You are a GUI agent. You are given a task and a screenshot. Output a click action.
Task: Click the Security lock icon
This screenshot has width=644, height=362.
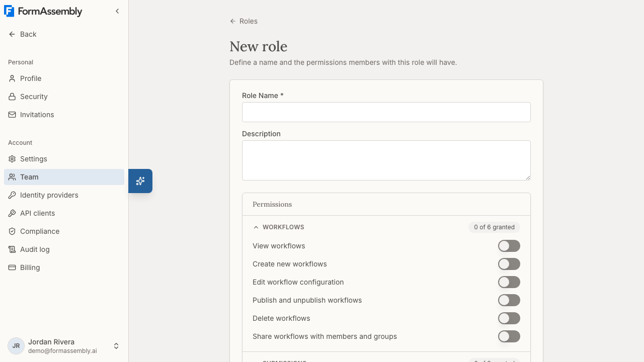[12, 97]
